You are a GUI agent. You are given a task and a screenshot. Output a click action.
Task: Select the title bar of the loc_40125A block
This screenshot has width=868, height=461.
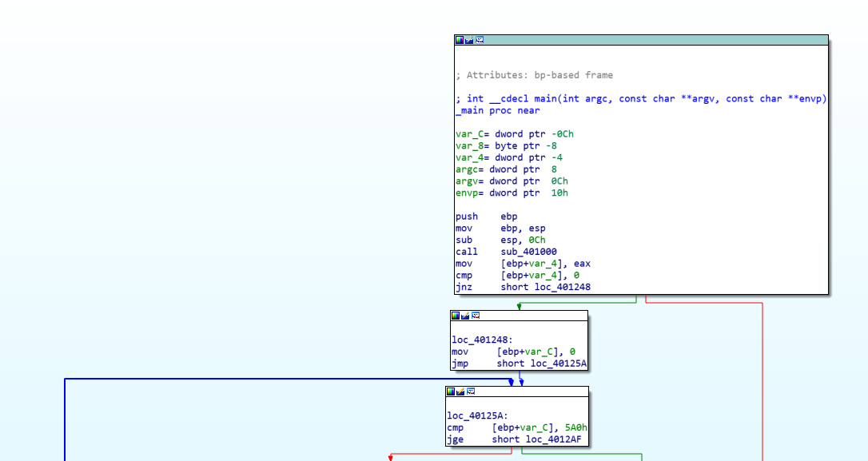pos(516,391)
